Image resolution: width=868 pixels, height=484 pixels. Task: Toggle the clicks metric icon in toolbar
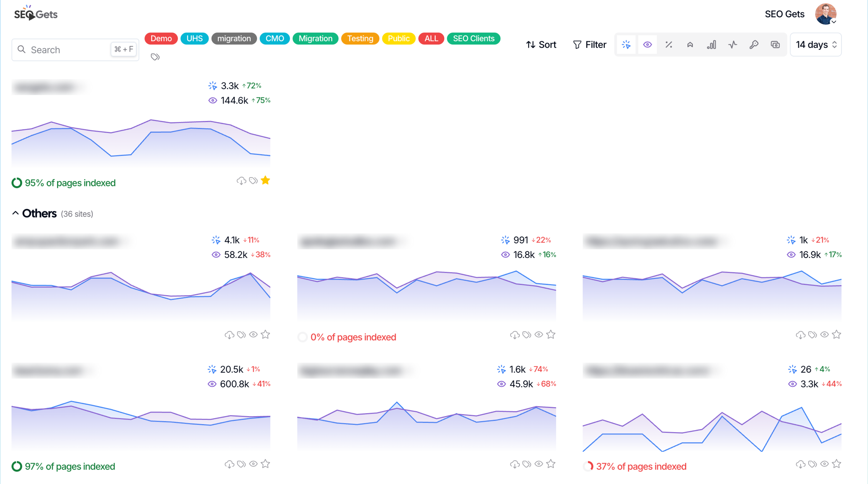626,44
